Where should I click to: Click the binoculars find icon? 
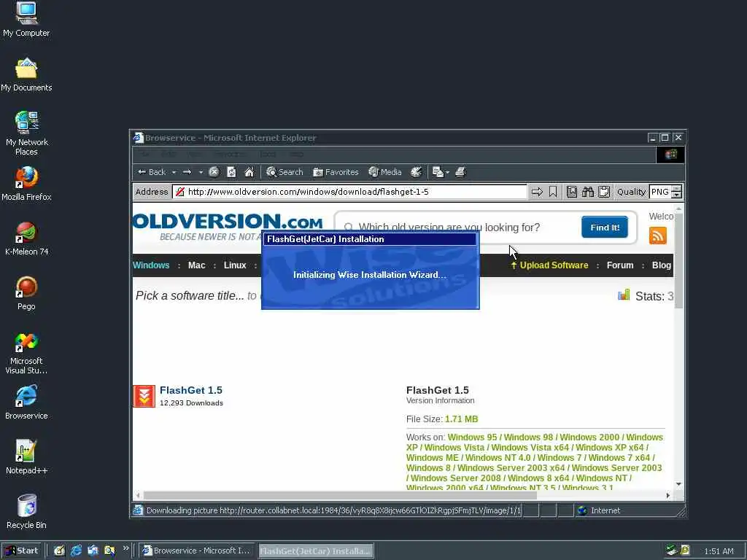tap(588, 192)
